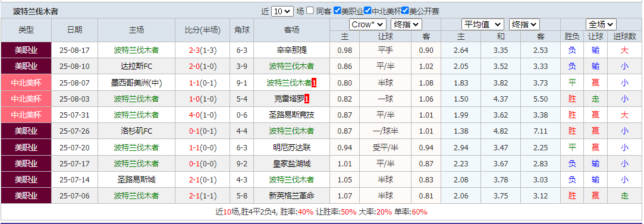Click the 美职业 league label on 25-08-17
The width and height of the screenshot is (644, 224).
click(26, 51)
